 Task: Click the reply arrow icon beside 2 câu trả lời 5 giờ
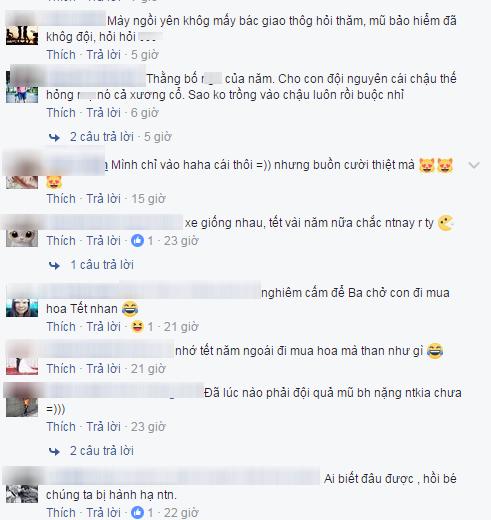tap(54, 137)
